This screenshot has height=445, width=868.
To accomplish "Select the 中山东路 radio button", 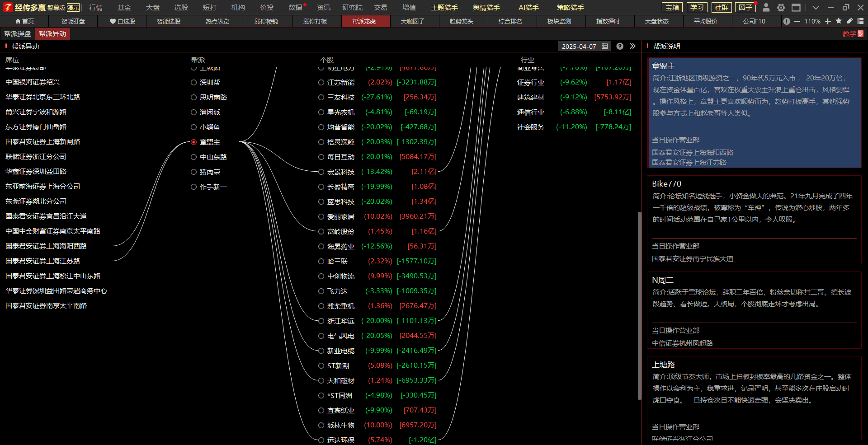I will pos(193,157).
